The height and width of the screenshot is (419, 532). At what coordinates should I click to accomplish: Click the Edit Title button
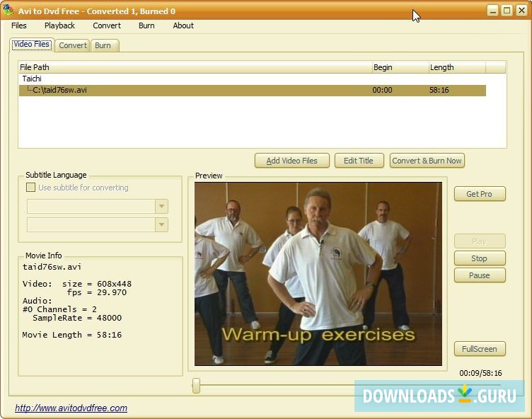359,161
